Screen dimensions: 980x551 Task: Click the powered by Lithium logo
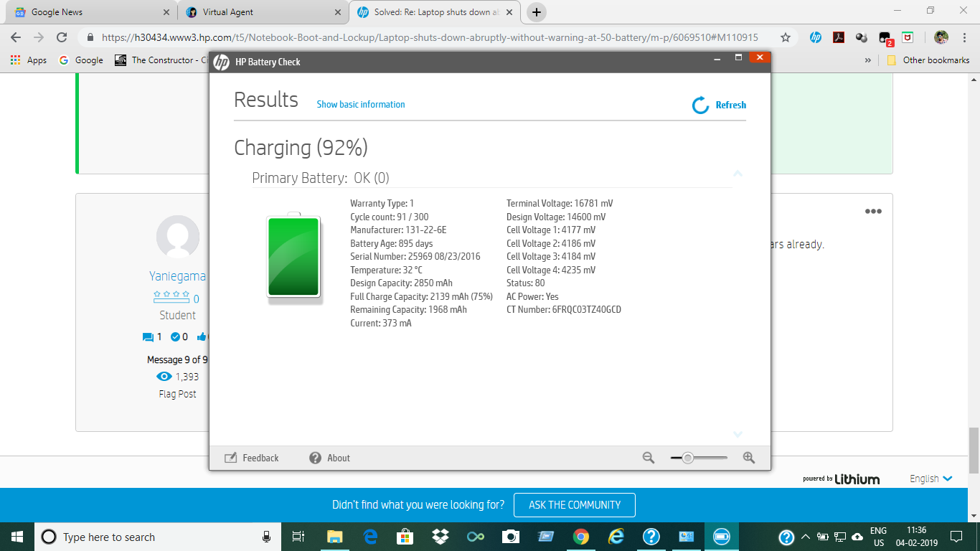pyautogui.click(x=841, y=479)
